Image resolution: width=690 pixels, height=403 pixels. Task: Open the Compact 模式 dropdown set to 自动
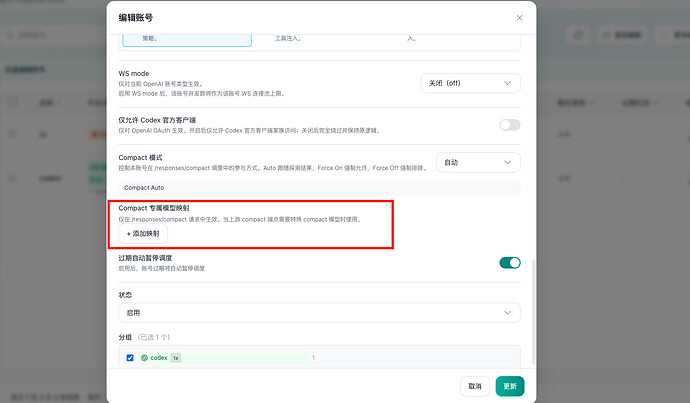click(x=478, y=162)
